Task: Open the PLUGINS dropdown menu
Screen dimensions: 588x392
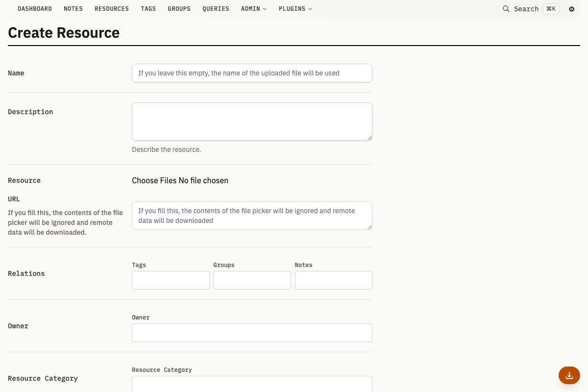Action: [295, 8]
